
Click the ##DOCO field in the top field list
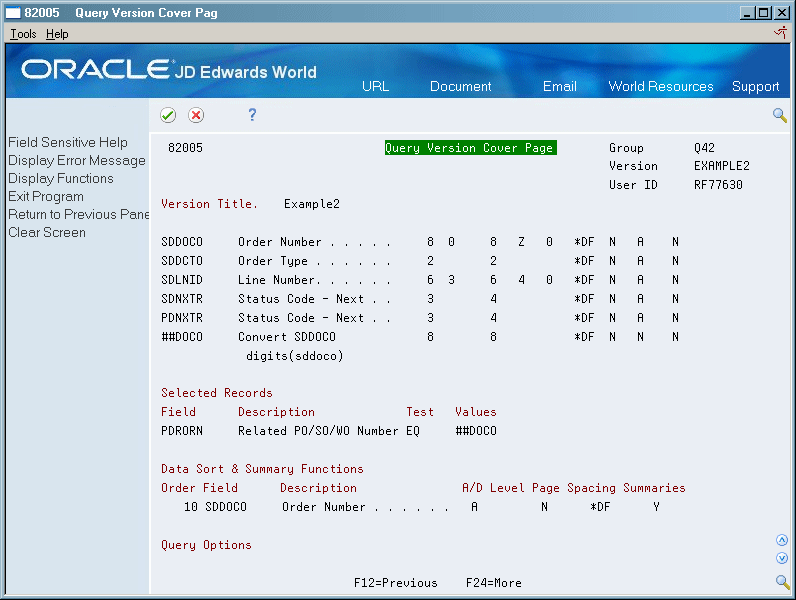(x=182, y=337)
